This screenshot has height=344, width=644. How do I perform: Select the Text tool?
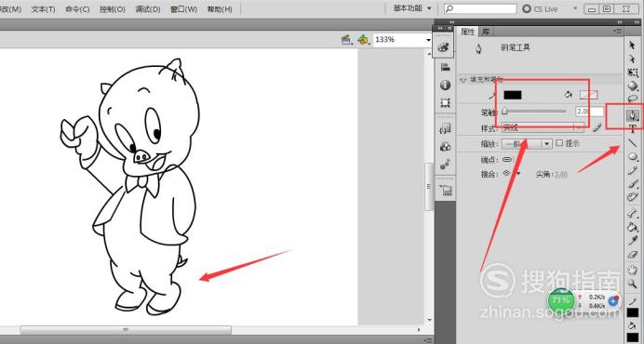(633, 129)
